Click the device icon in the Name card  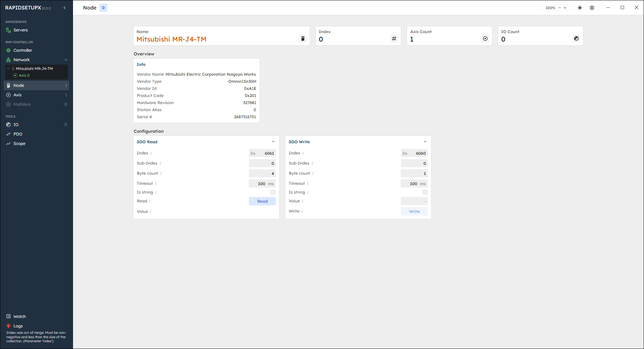click(x=303, y=39)
